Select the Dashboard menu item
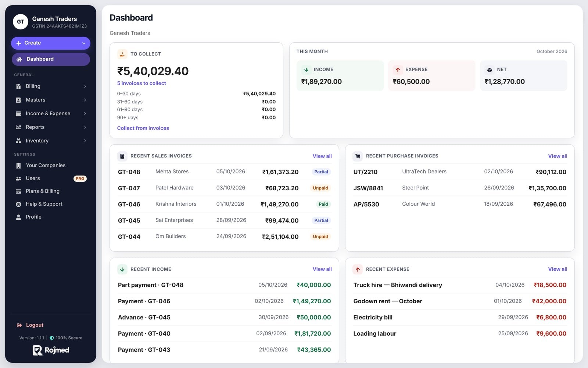Screen dimensions: 588x368 tap(51, 59)
